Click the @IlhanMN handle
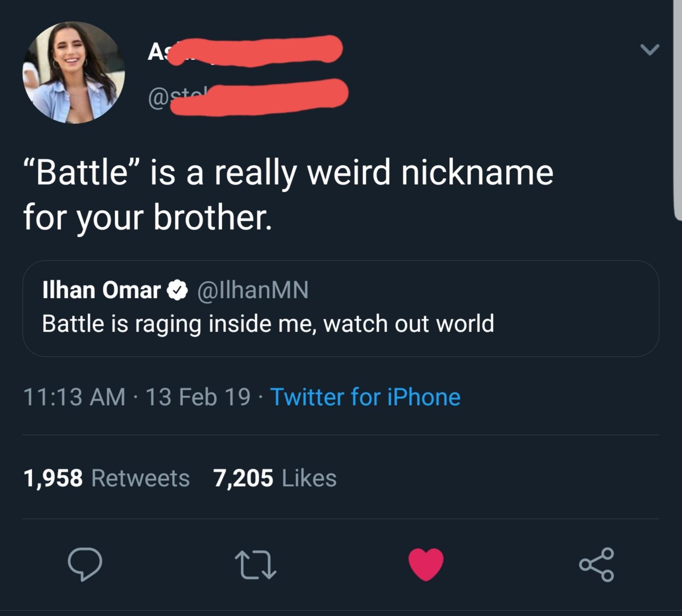This screenshot has width=682, height=616. 252,290
